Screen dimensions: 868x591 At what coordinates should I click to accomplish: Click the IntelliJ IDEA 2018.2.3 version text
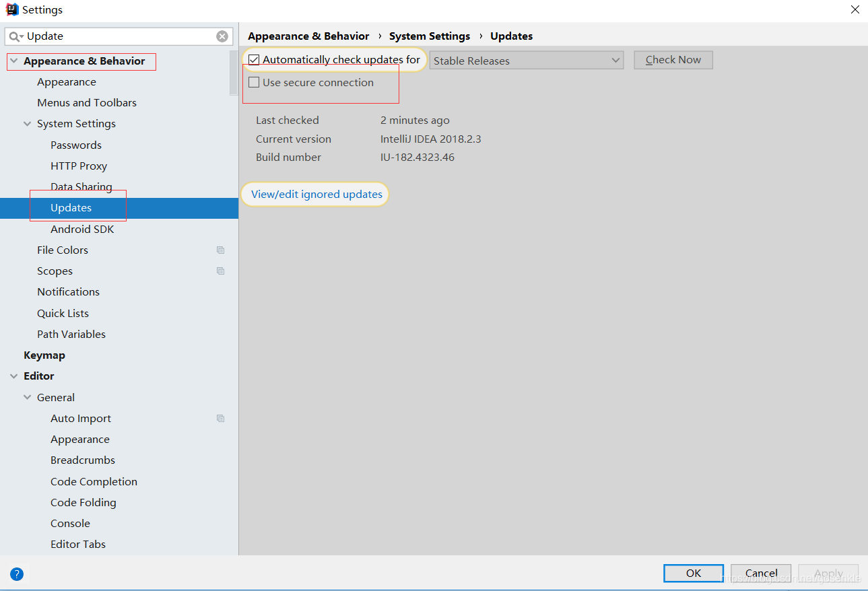[x=431, y=139]
